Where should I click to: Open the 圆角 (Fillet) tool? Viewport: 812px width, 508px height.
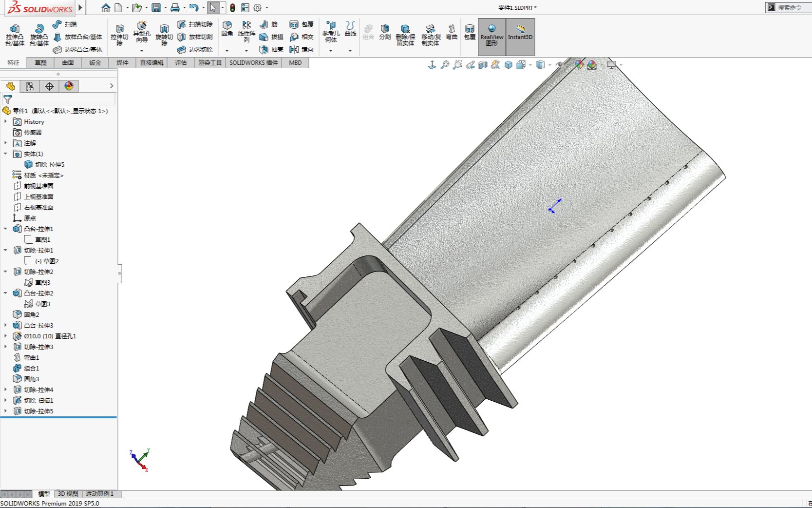pyautogui.click(x=227, y=29)
